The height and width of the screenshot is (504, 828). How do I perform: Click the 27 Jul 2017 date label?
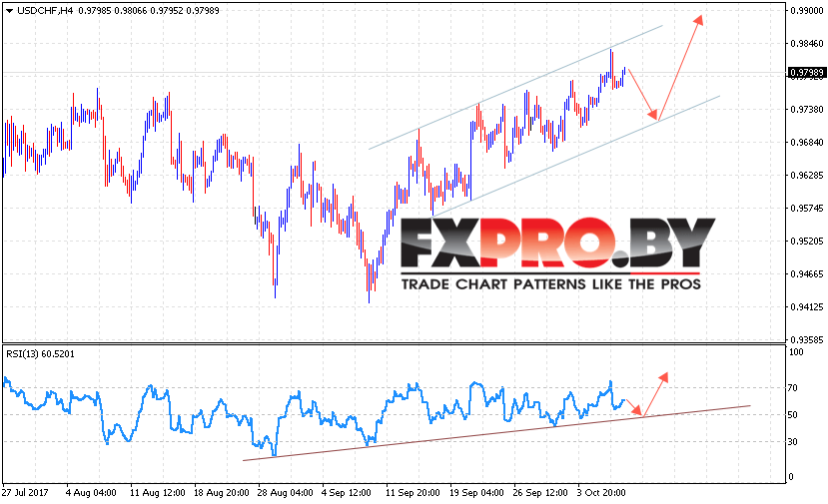pos(25,492)
